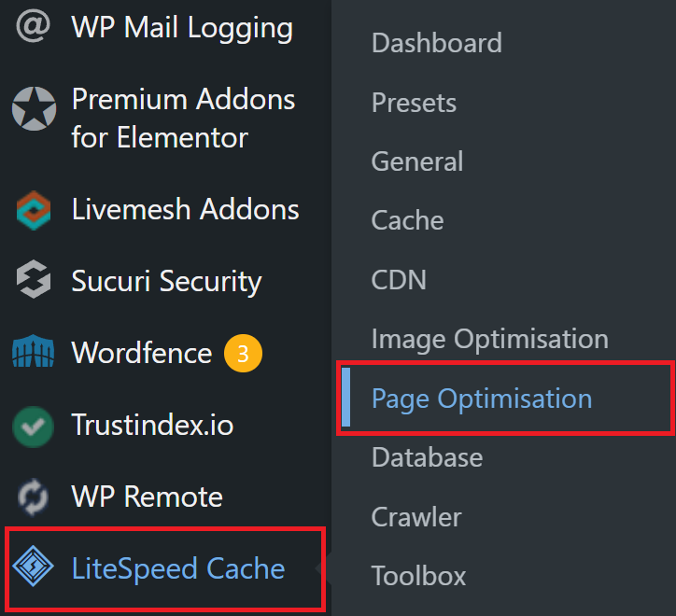Click the LiteSpeed Cache diamond icon
This screenshot has height=616, width=676.
pos(34,566)
